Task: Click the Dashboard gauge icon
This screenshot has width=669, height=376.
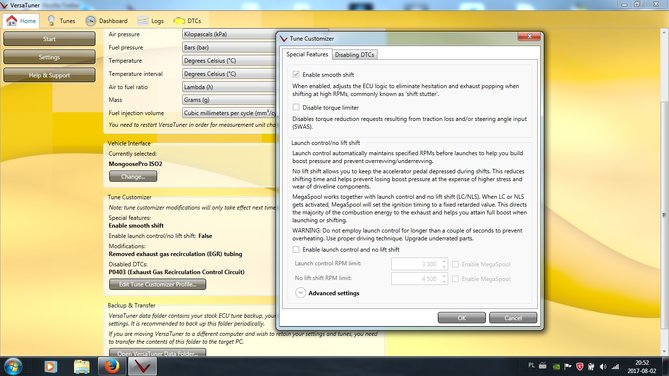Action: pyautogui.click(x=90, y=20)
